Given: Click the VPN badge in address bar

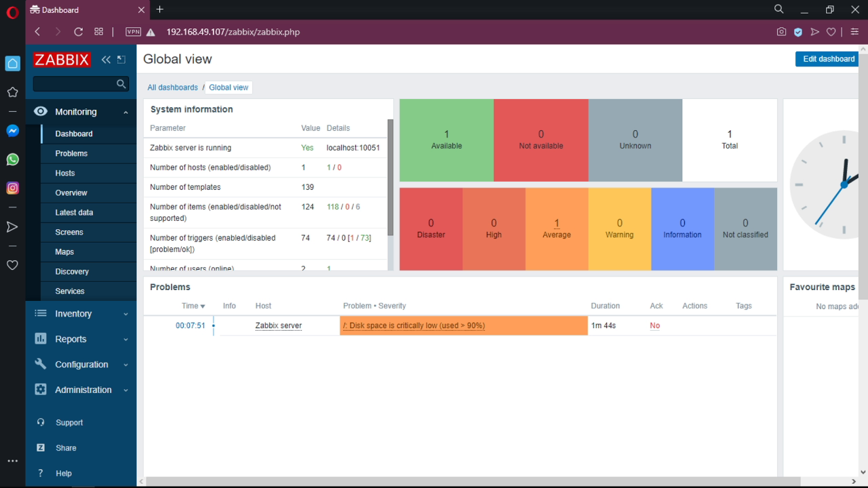Looking at the screenshot, I should pyautogui.click(x=134, y=32).
